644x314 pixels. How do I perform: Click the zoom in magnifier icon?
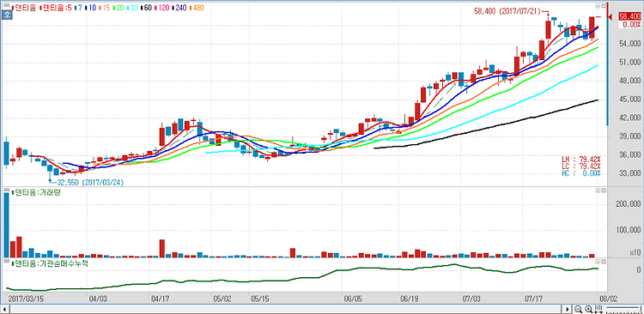pyautogui.click(x=588, y=309)
